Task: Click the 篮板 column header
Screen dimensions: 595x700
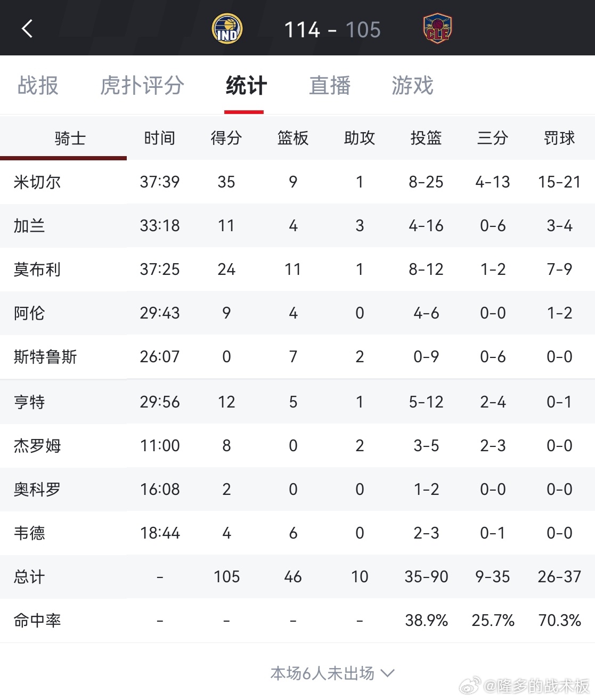Action: click(293, 139)
